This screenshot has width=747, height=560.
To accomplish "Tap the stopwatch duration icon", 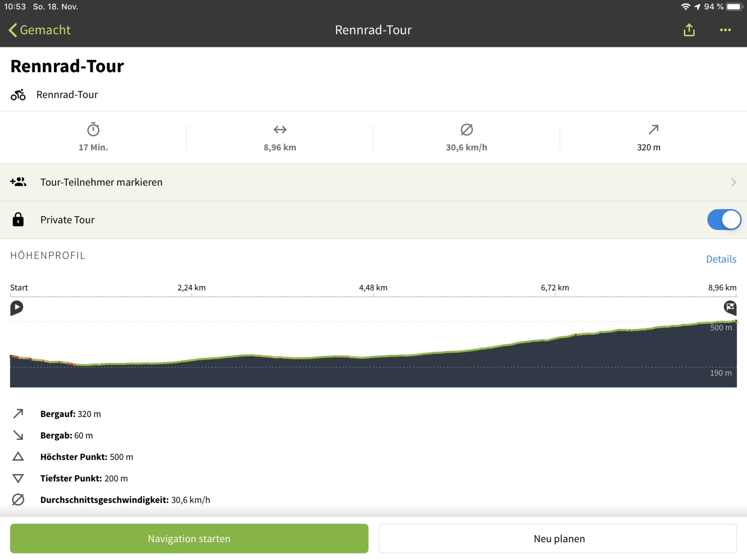I will point(93,129).
